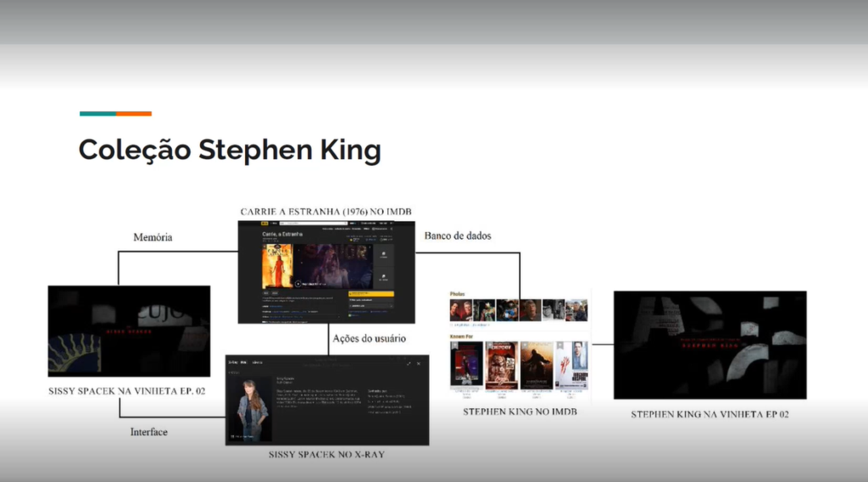Screen dimensions: 868x482
Task: Click the yellow button in IMDb Carrie page
Action: (x=371, y=294)
